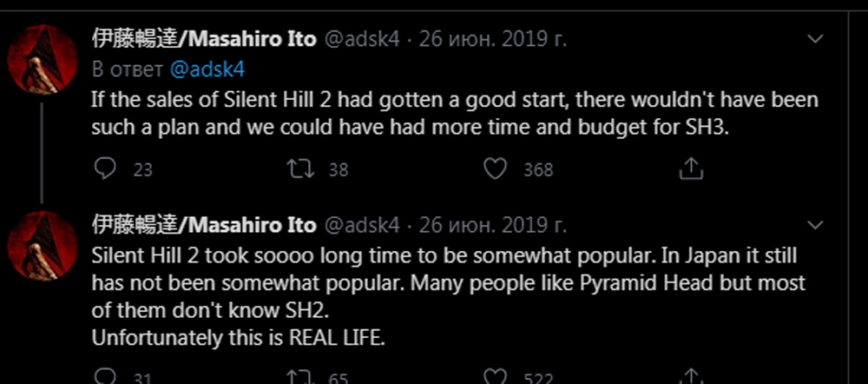The width and height of the screenshot is (868, 384).
Task: Share the second tweet via share icon
Action: coord(691,377)
